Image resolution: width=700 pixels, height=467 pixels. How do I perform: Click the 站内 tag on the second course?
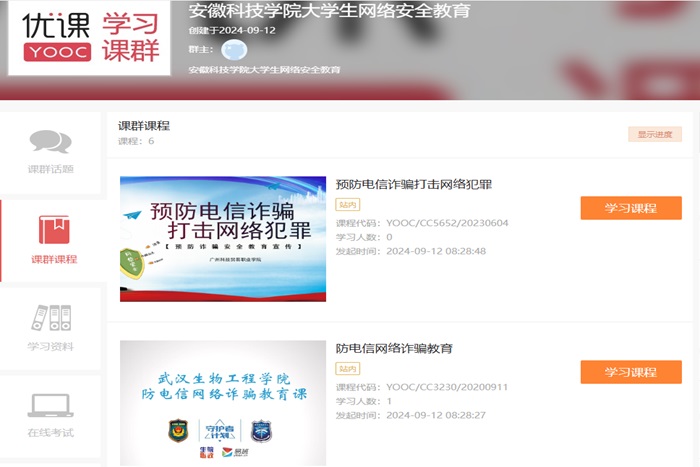[347, 368]
